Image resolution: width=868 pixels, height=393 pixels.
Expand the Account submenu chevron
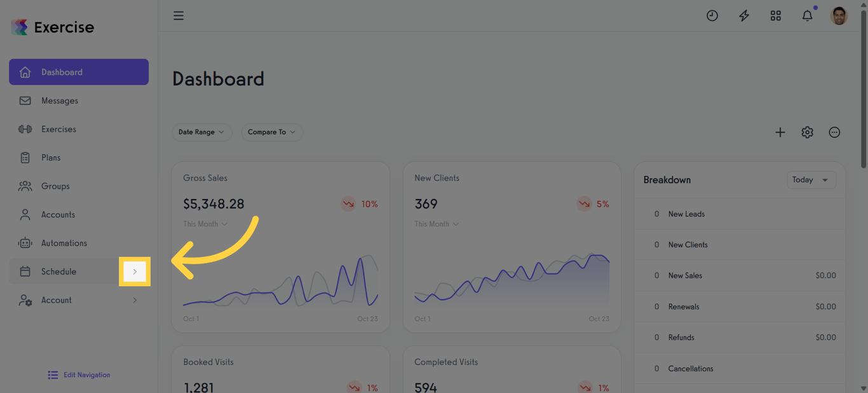[x=135, y=300]
